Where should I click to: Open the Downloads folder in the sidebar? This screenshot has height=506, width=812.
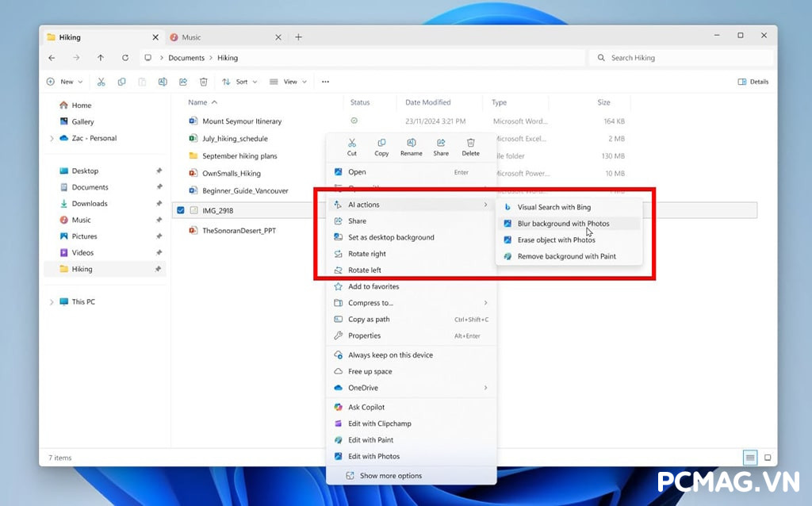point(89,203)
